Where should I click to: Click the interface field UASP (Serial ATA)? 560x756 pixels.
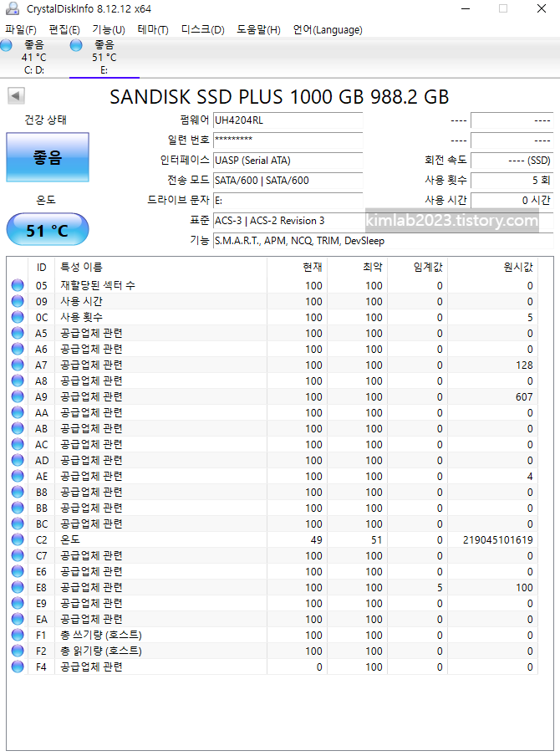point(288,160)
